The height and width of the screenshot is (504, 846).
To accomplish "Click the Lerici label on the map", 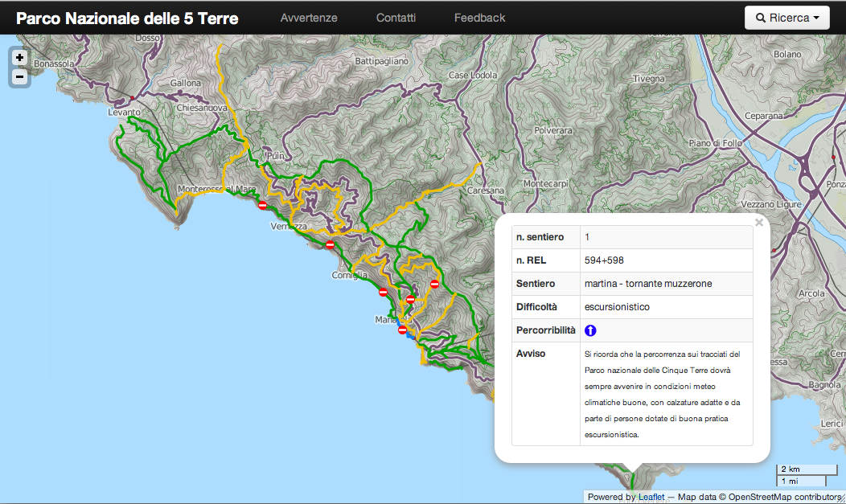I will coord(832,424).
